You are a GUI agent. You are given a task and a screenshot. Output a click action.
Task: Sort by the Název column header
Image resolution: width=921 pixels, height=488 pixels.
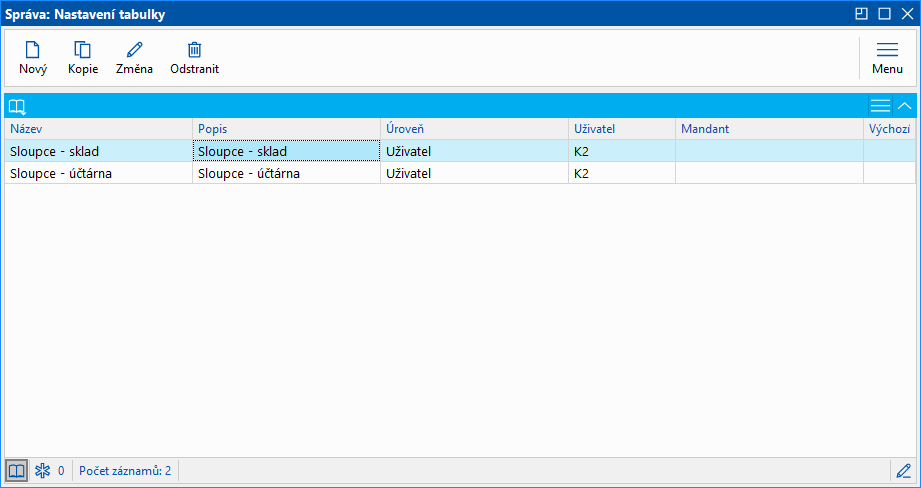(99, 129)
